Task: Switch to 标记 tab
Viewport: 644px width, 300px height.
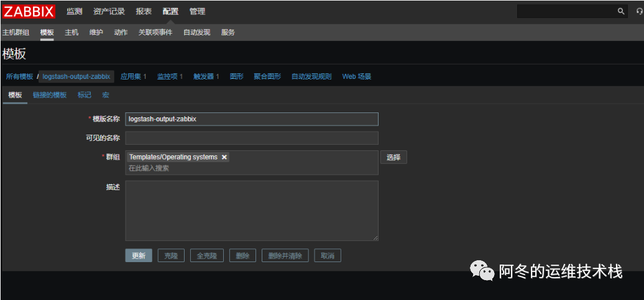Action: pos(84,95)
